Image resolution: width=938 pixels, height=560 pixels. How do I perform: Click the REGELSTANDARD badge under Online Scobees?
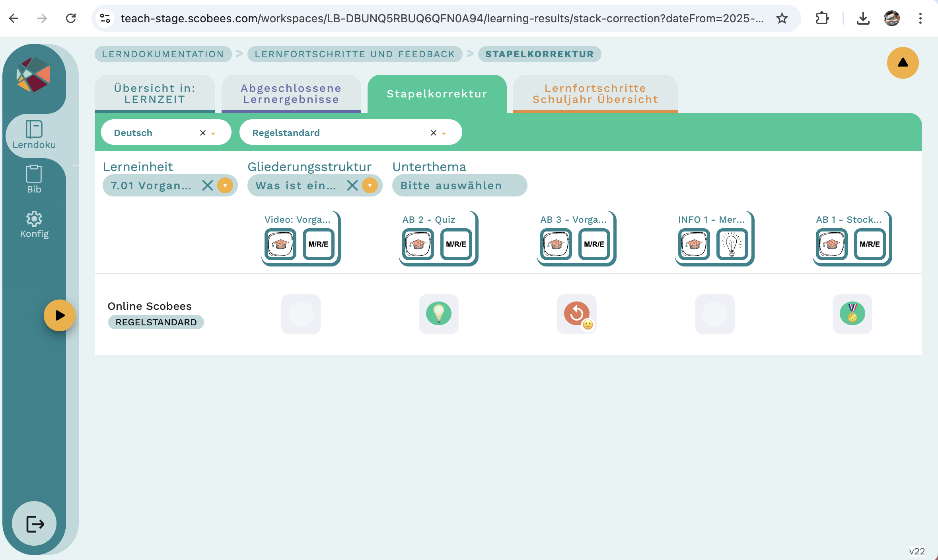[x=156, y=322]
